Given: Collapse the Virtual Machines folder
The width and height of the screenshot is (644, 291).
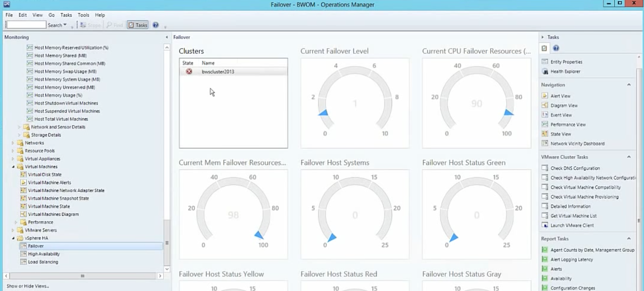Looking at the screenshot, I should click(x=13, y=167).
